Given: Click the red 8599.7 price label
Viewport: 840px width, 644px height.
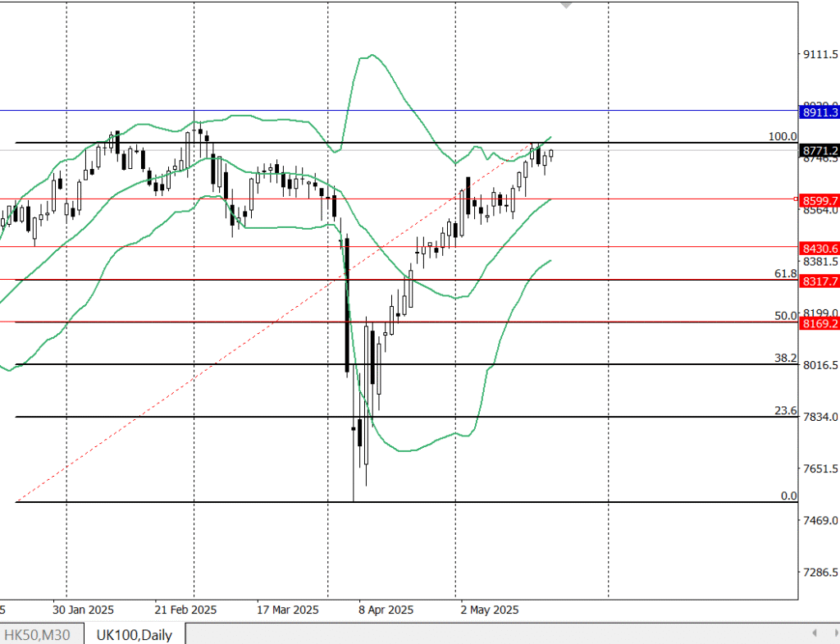Looking at the screenshot, I should tap(819, 200).
